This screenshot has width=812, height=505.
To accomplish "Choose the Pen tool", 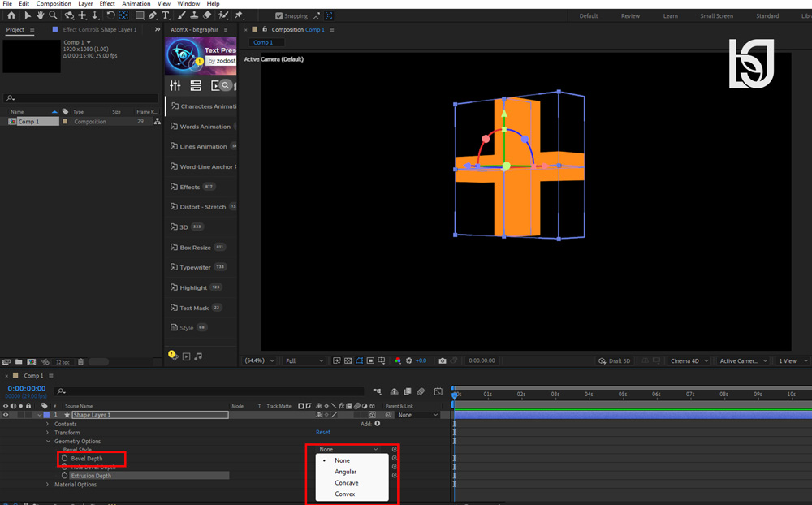I will tap(153, 15).
